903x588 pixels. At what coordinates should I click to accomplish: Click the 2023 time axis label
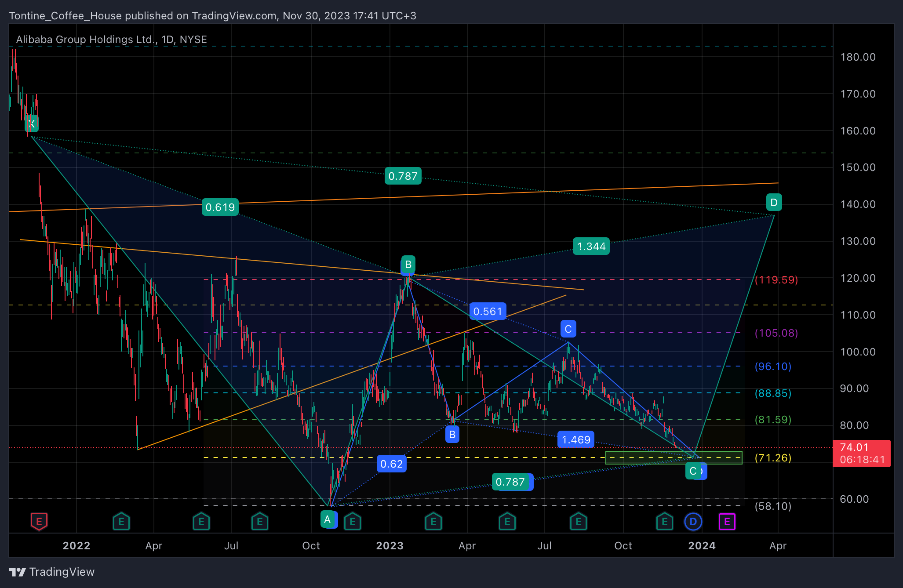tap(390, 545)
